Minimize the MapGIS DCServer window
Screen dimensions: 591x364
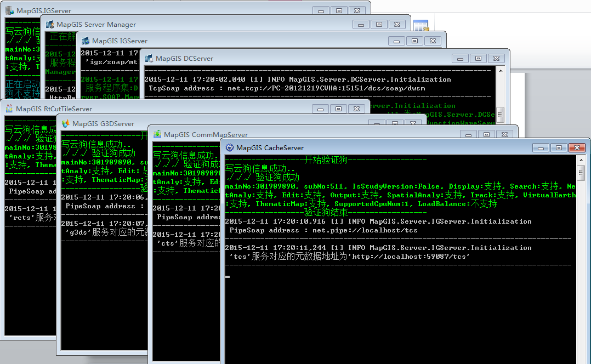coord(460,59)
